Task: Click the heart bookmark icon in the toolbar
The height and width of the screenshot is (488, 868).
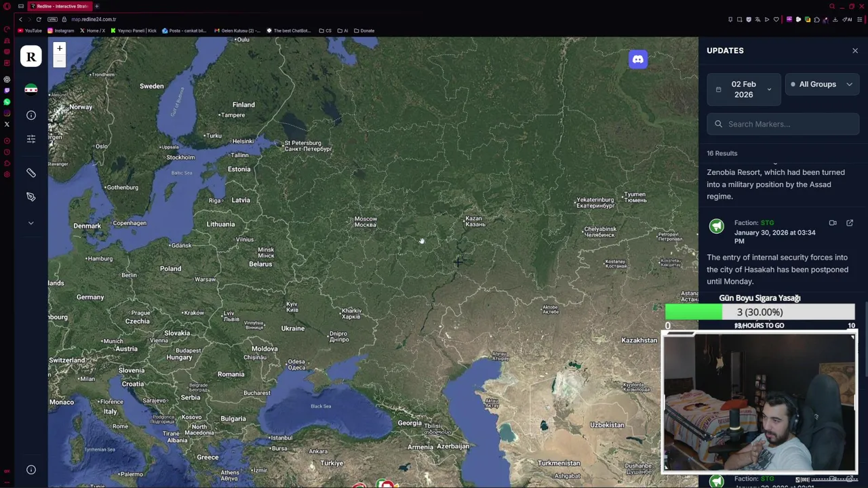Action: click(x=776, y=19)
